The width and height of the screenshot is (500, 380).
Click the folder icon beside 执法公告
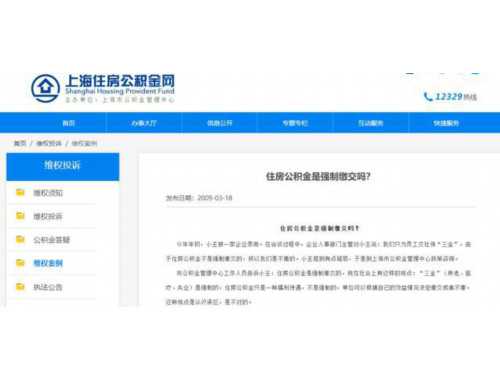(x=20, y=286)
